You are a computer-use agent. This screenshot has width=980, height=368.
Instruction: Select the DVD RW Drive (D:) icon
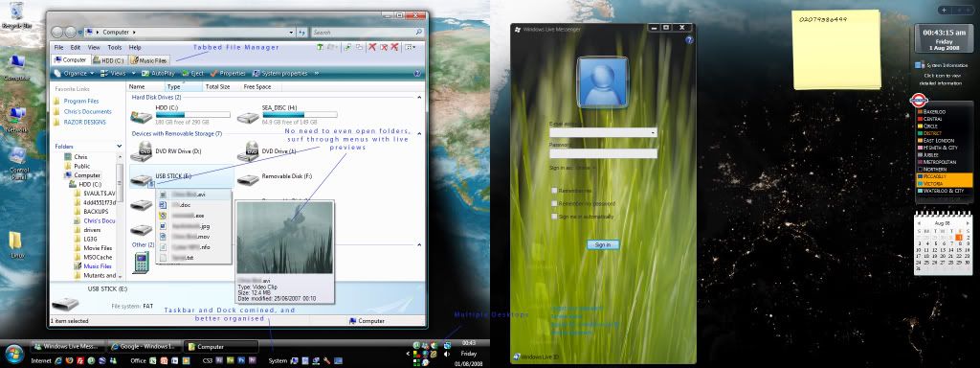pyautogui.click(x=142, y=150)
